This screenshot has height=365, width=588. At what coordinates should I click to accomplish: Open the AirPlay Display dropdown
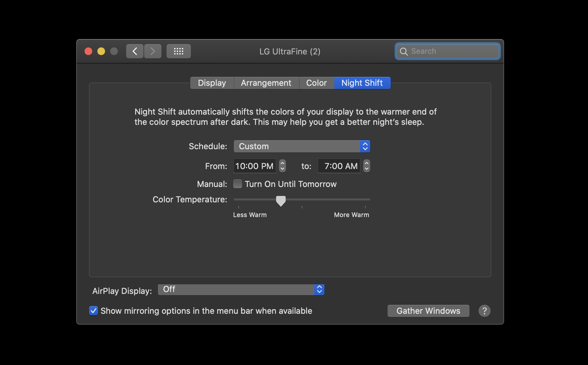click(241, 289)
